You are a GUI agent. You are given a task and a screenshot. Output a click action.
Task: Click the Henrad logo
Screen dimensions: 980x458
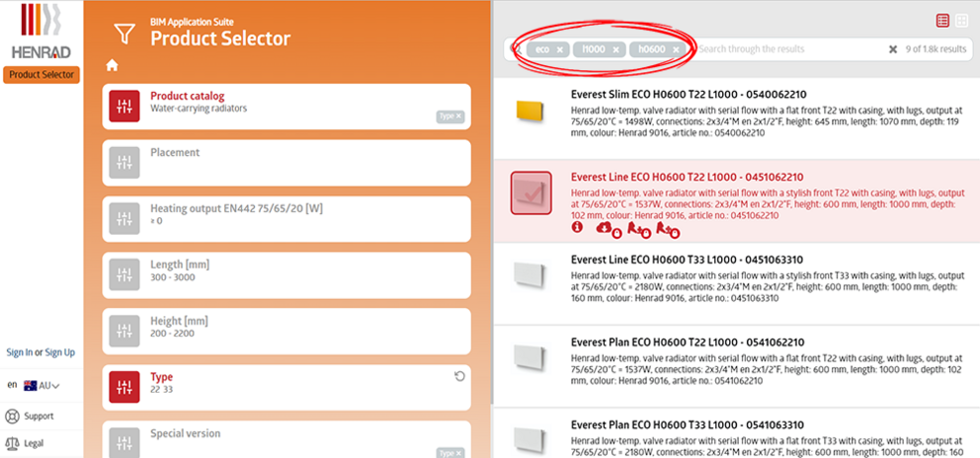coord(41,31)
